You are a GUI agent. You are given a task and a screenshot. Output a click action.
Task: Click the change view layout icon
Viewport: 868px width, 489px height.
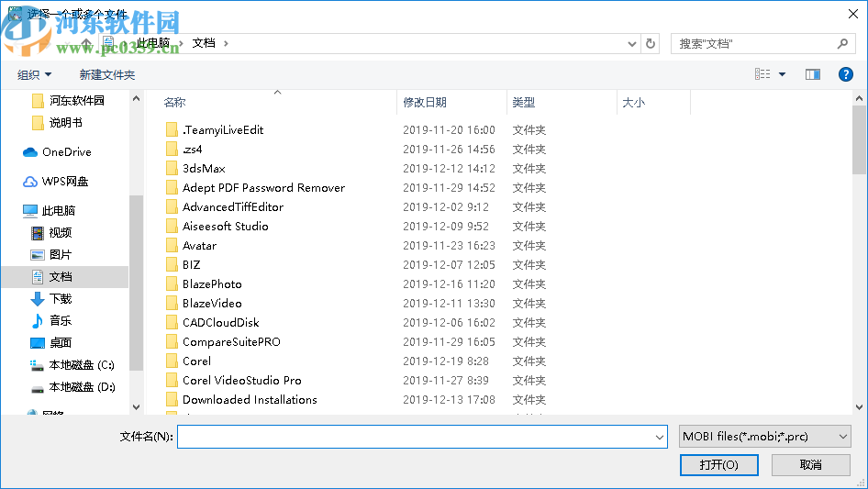click(x=762, y=74)
